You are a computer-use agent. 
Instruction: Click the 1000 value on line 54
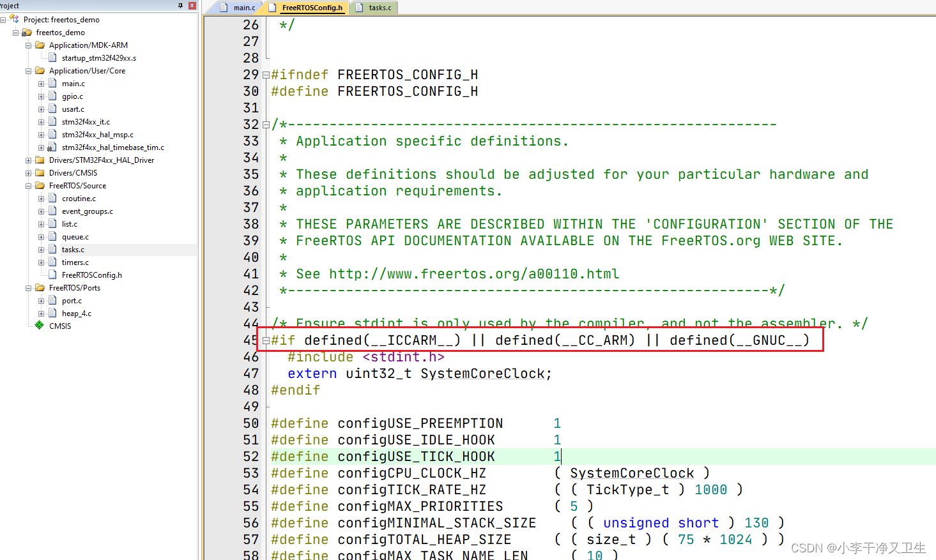point(710,490)
